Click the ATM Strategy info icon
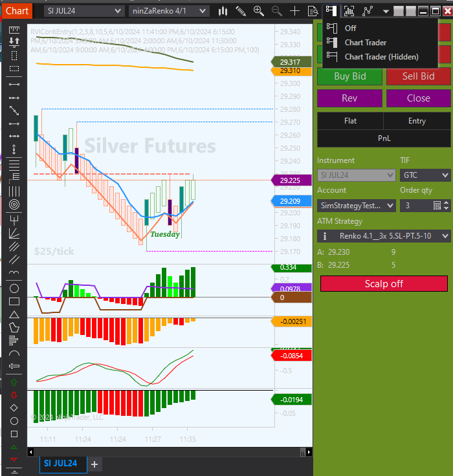 click(x=325, y=236)
